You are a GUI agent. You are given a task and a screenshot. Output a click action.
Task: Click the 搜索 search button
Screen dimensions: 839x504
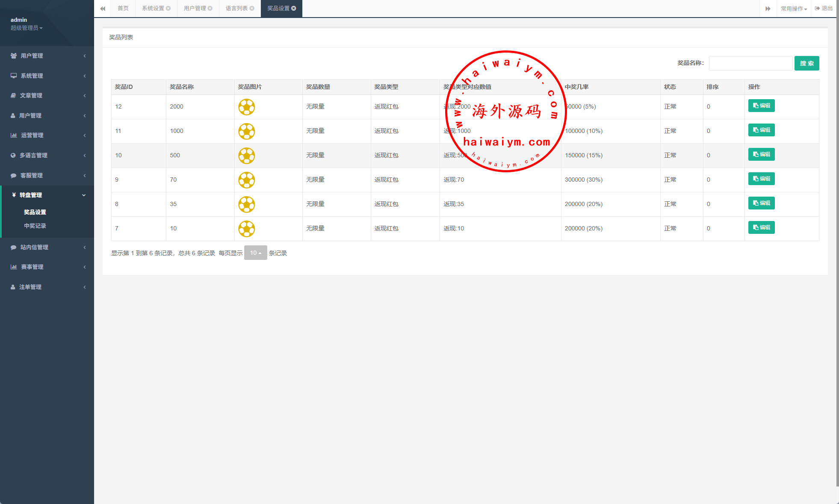[807, 63]
